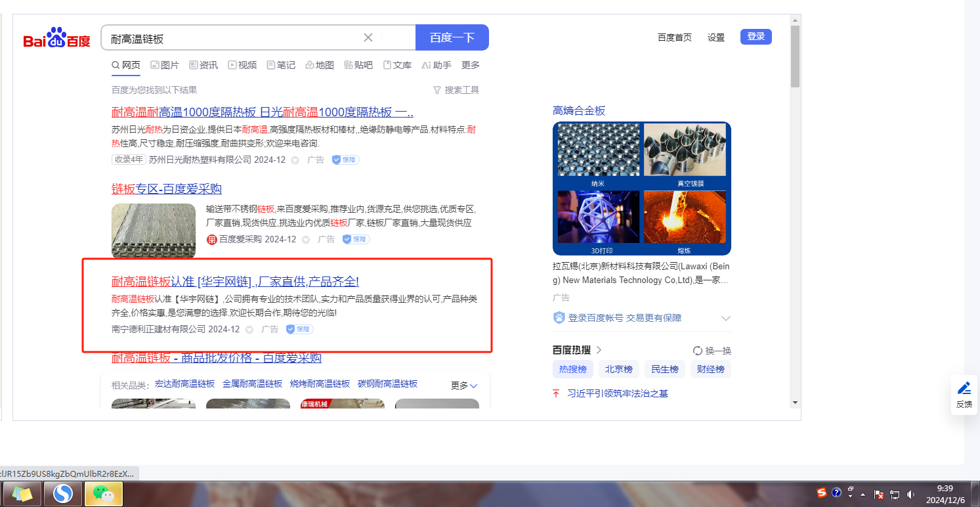This screenshot has height=507, width=980.
Task: Show hidden tray icons arrow
Action: (x=863, y=495)
